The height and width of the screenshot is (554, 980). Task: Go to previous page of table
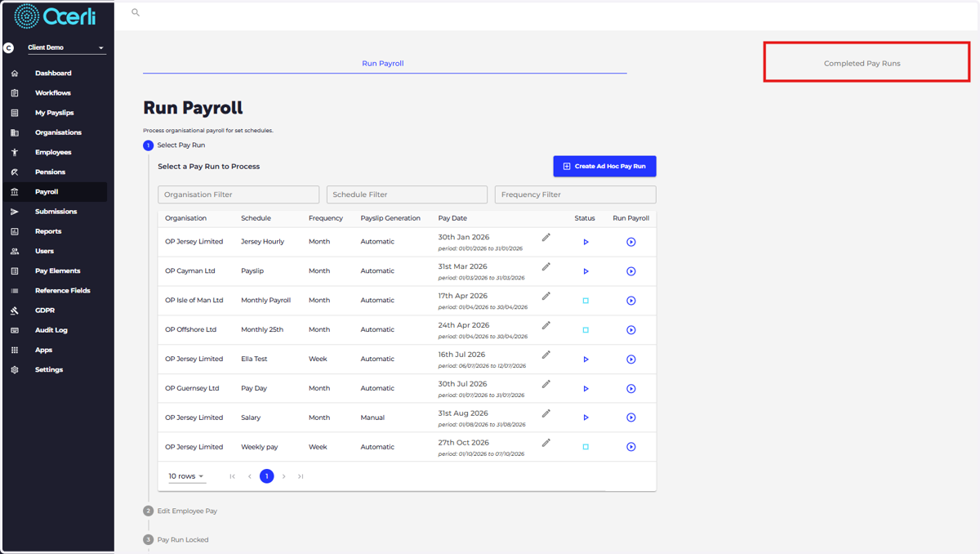tap(250, 476)
